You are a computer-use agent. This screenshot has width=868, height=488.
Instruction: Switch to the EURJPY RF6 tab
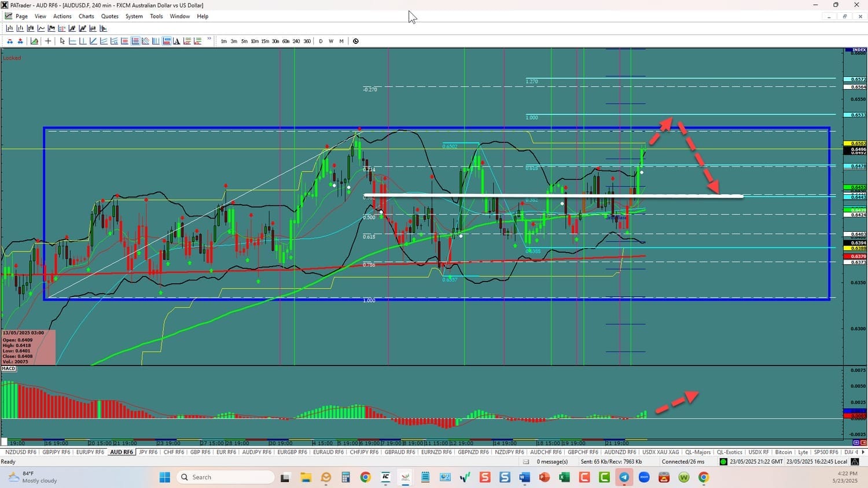pos(90,452)
